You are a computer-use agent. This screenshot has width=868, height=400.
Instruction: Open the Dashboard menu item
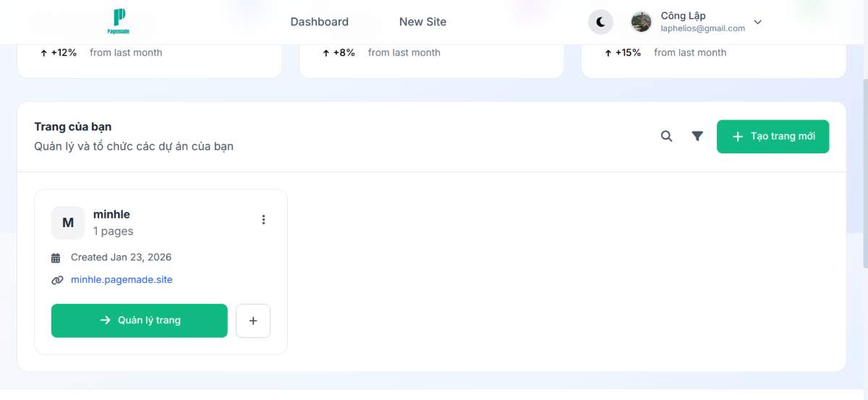pos(320,22)
